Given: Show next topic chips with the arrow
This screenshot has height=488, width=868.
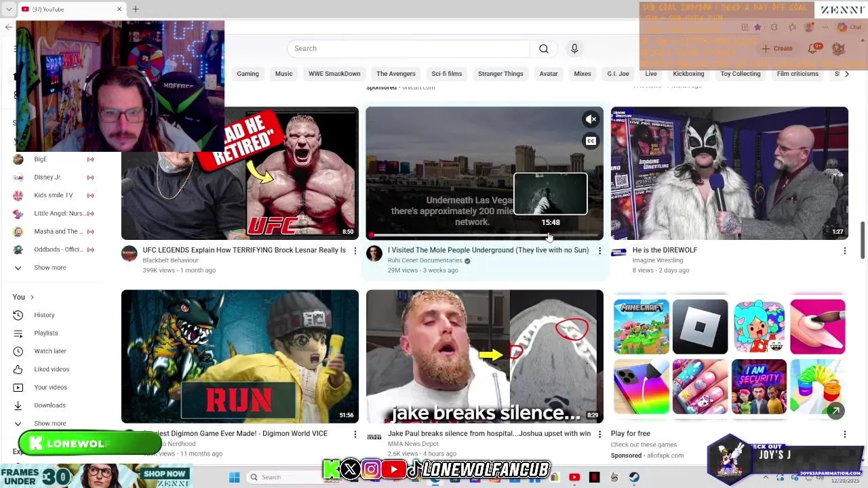Looking at the screenshot, I should (846, 74).
